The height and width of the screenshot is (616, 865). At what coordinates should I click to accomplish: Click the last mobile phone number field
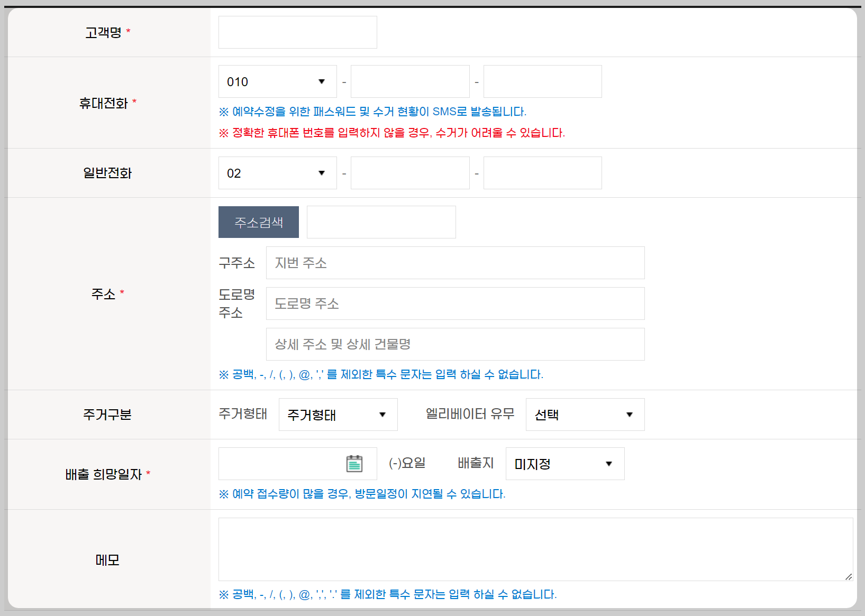pos(542,81)
